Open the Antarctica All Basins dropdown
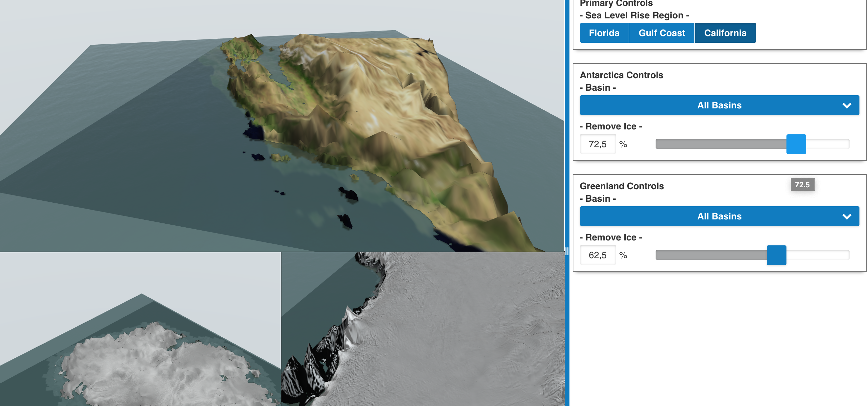Screen dimensions: 868x406 (719, 105)
